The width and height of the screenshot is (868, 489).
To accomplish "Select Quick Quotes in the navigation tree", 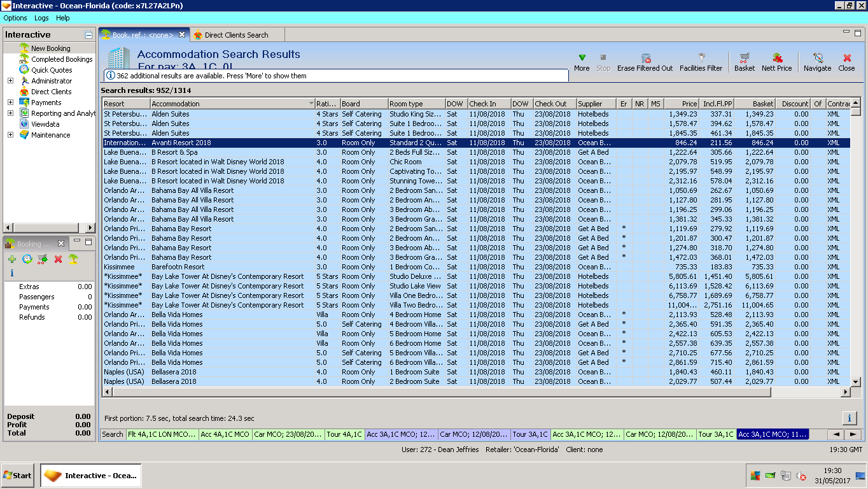I will click(x=52, y=70).
